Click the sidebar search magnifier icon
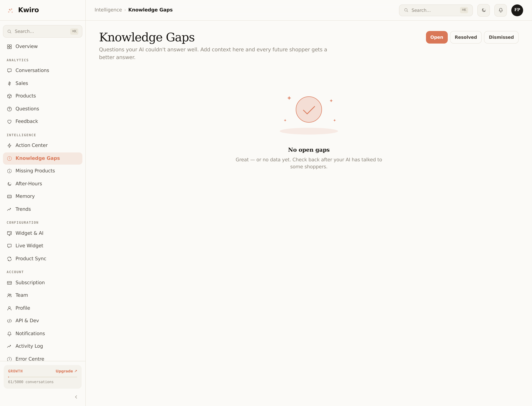This screenshot has width=532, height=406. (x=9, y=31)
